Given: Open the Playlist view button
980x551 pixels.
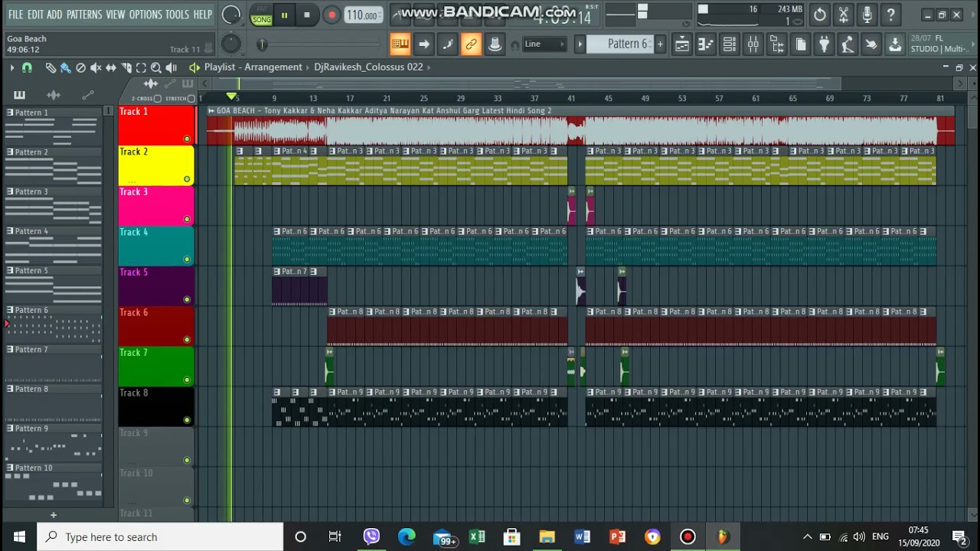Looking at the screenshot, I should (x=681, y=44).
